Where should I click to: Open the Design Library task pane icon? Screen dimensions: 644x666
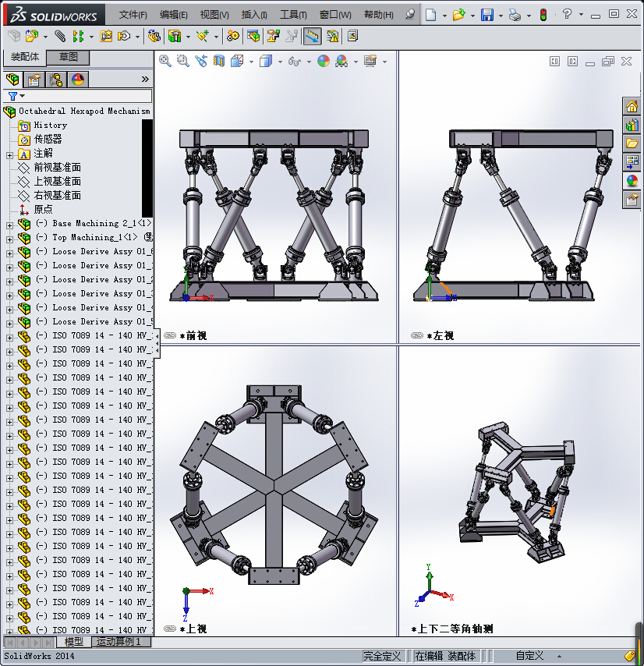pyautogui.click(x=632, y=125)
